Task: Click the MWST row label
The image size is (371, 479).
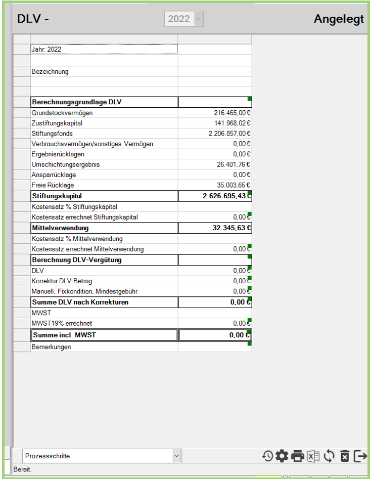Action: click(x=41, y=313)
